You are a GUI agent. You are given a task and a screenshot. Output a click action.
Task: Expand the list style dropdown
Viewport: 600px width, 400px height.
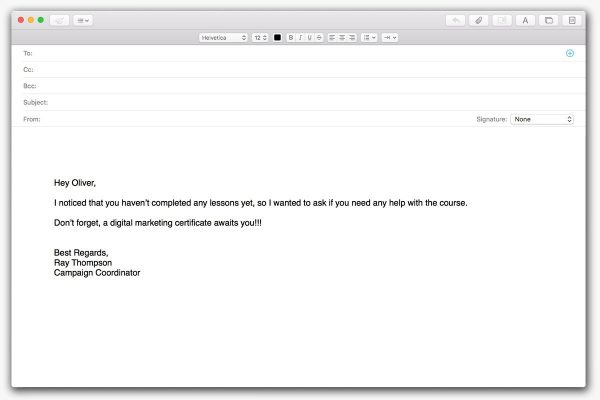(369, 38)
